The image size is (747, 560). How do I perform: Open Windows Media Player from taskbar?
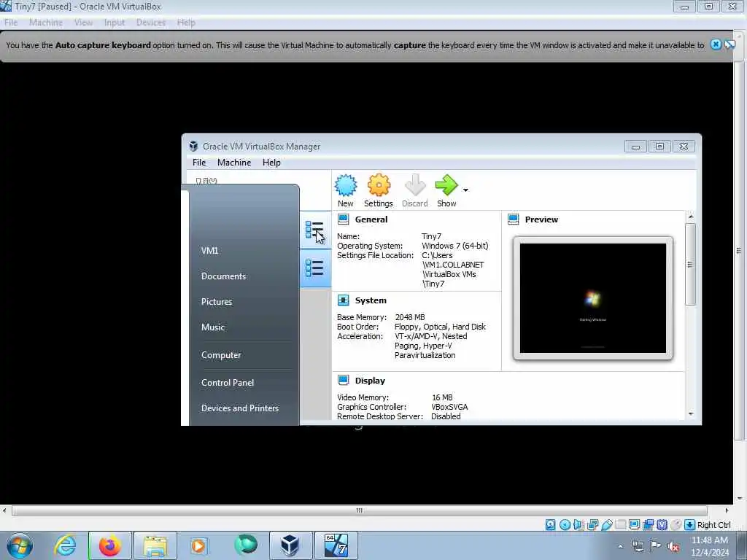pos(198,545)
